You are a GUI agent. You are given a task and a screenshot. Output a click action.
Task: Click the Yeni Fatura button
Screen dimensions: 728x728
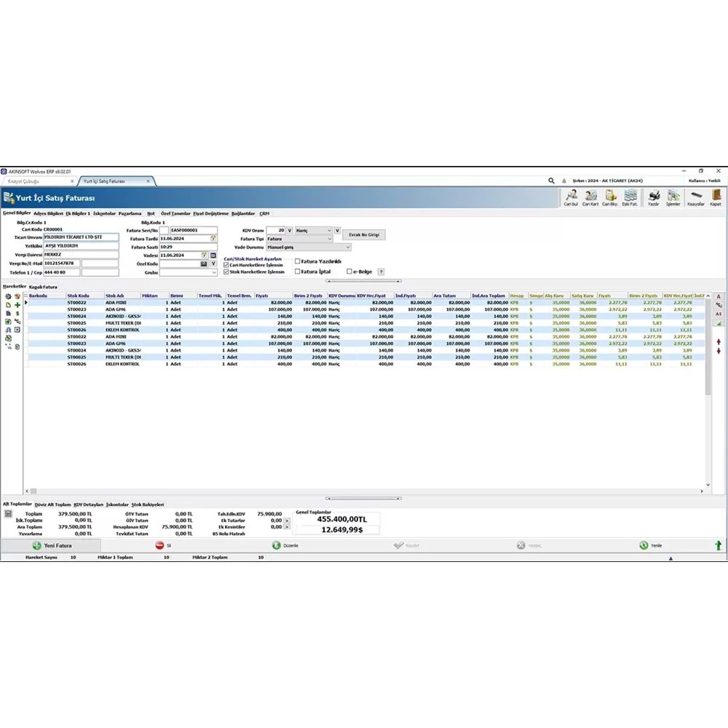pos(51,545)
